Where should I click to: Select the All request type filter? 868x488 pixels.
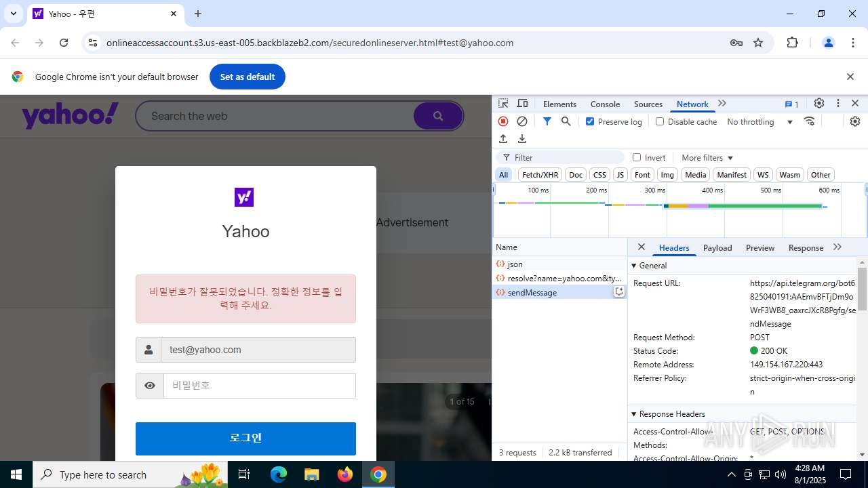pos(503,175)
